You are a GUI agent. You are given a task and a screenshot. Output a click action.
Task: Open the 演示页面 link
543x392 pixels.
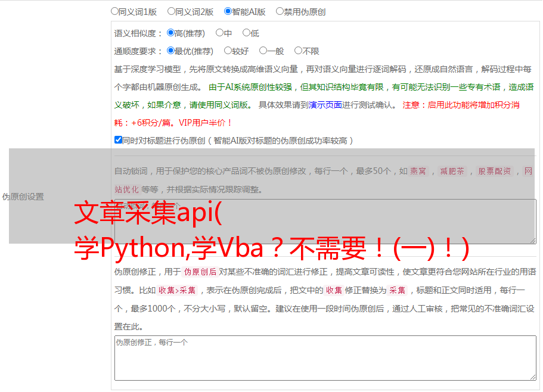pyautogui.click(x=325, y=105)
